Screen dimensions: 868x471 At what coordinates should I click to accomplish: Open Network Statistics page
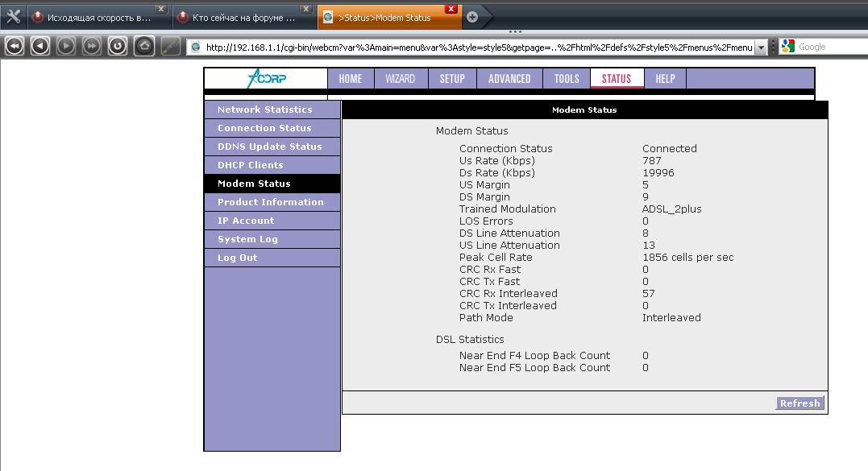[x=272, y=109]
